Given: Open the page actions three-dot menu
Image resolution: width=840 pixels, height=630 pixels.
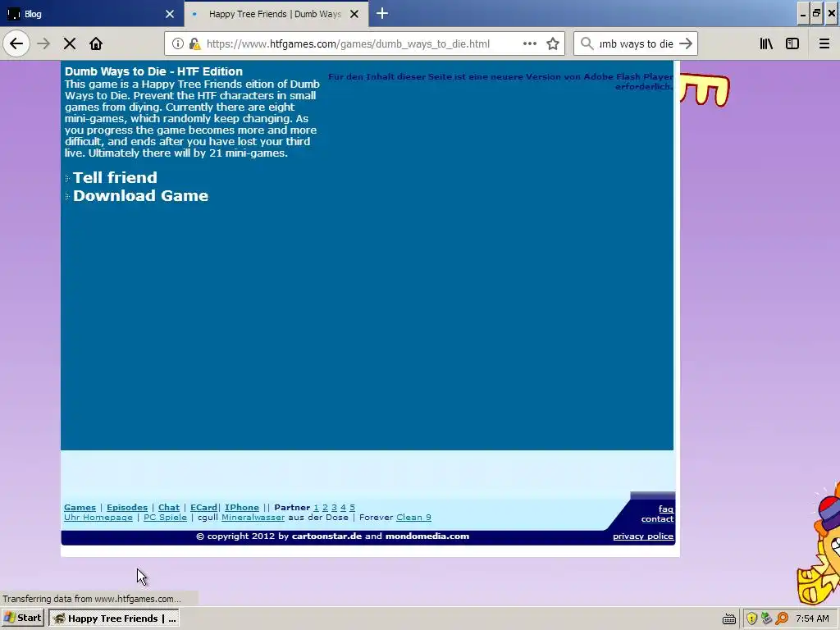Looking at the screenshot, I should tap(529, 43).
